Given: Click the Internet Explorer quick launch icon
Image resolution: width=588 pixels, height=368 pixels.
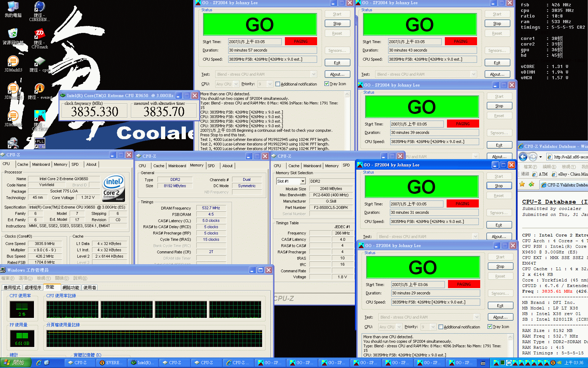Looking at the screenshot, I should [38, 363].
